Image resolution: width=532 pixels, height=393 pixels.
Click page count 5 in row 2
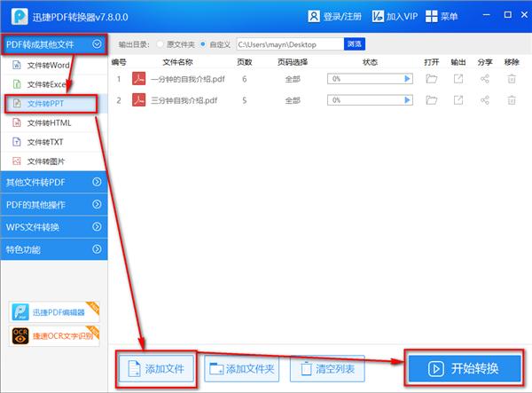[245, 100]
